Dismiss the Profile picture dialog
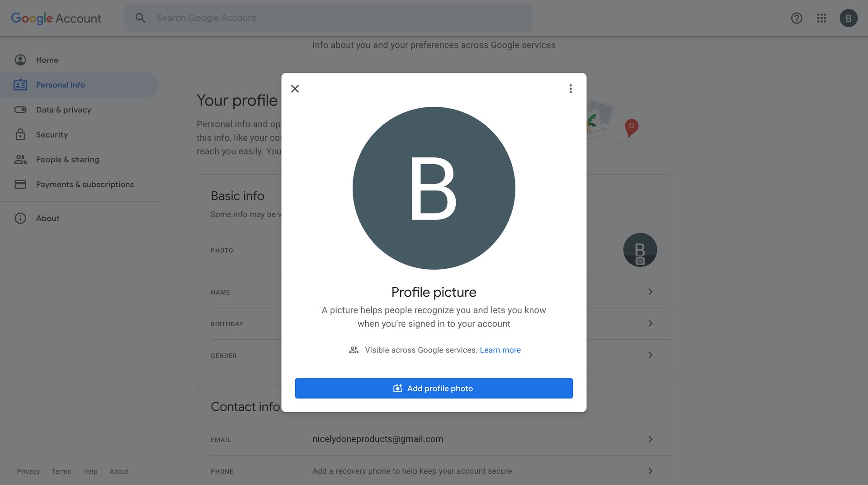The width and height of the screenshot is (868, 485). tap(295, 89)
